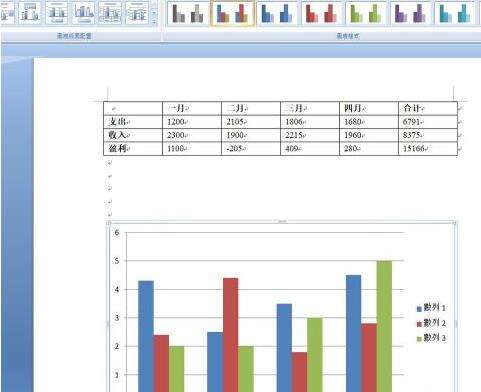Select the cell containing 409
The height and width of the screenshot is (392, 481).
[310, 148]
